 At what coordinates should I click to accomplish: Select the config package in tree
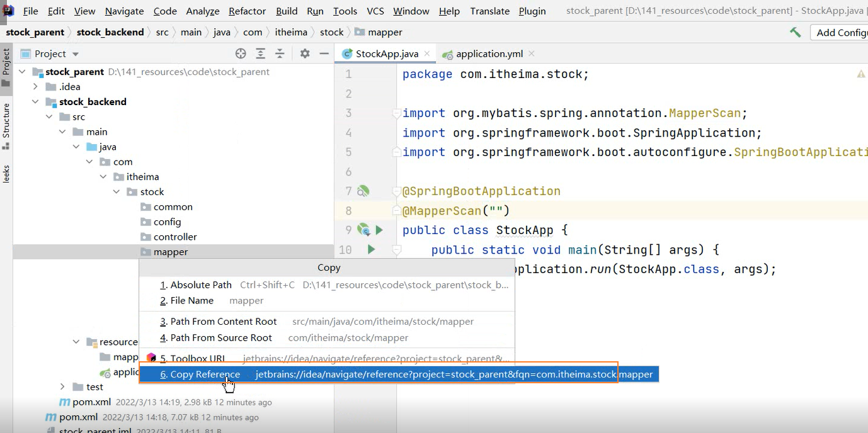[x=161, y=222]
